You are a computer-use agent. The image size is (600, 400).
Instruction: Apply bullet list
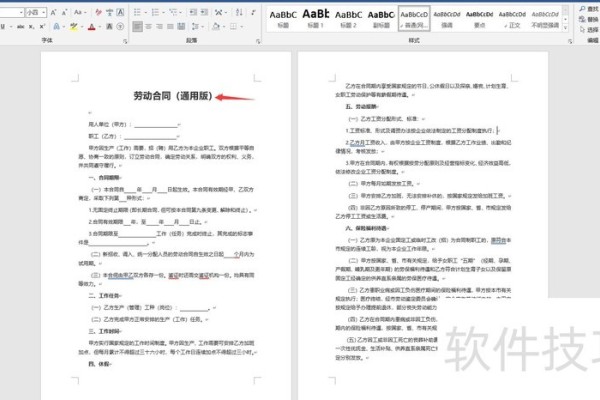point(137,13)
